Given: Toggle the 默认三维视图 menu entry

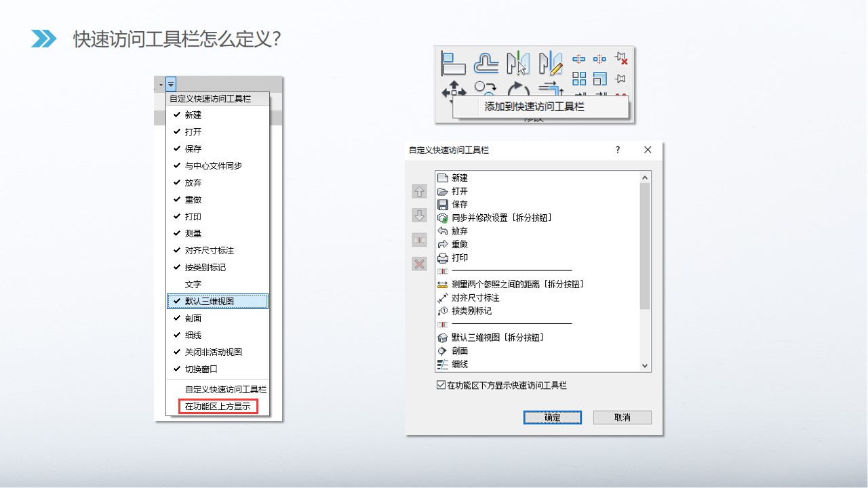Looking at the screenshot, I should (218, 301).
